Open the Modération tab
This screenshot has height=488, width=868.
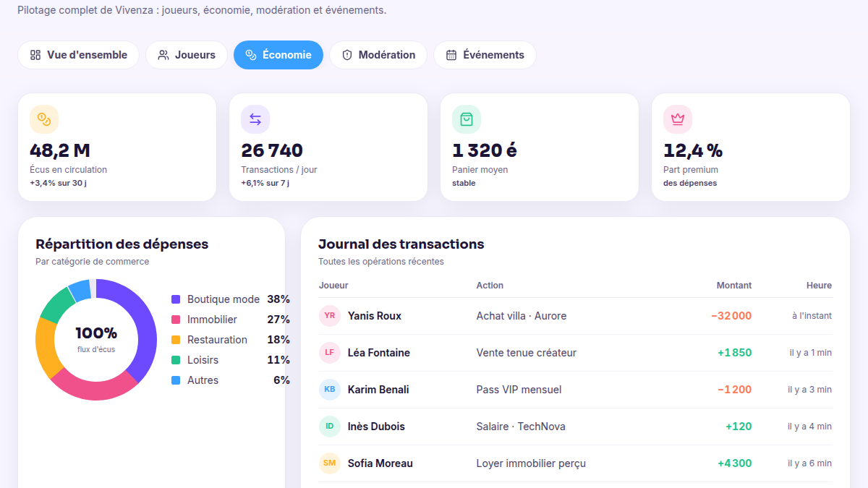[378, 55]
